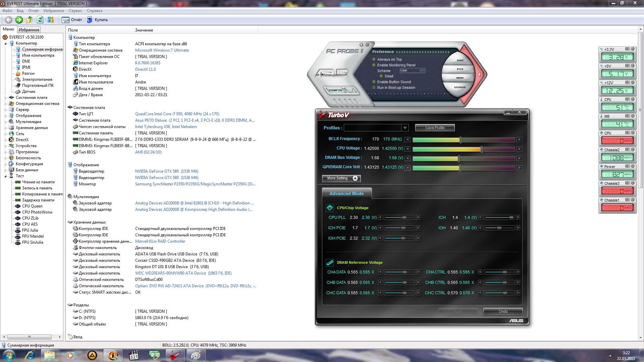Switch to the Избранное tab
644x362 pixels.
pos(29,30)
